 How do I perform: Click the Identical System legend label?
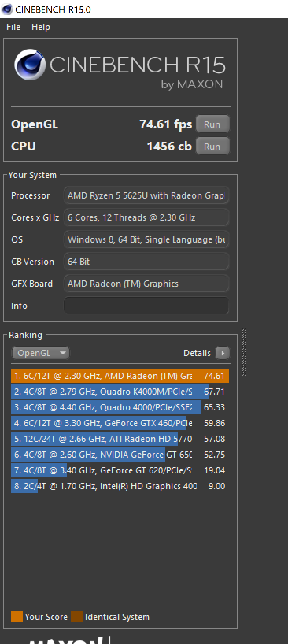[117, 617]
